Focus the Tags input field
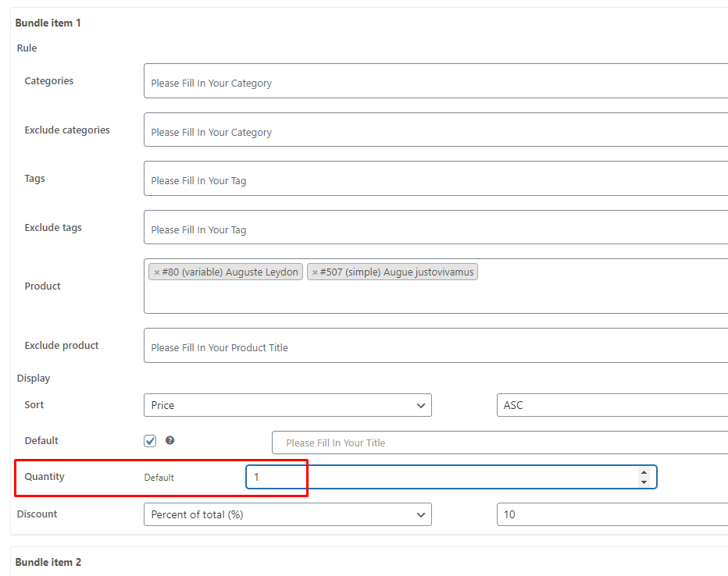This screenshot has height=576, width=728. tap(436, 179)
